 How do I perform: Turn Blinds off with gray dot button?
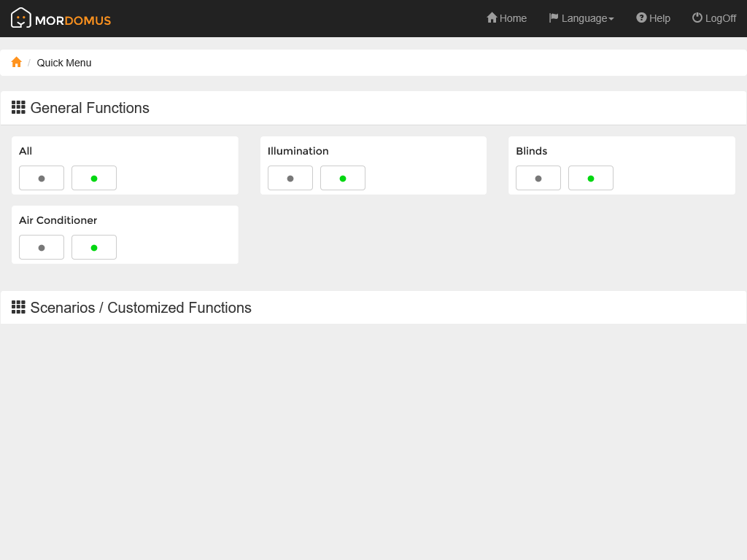coord(538,178)
